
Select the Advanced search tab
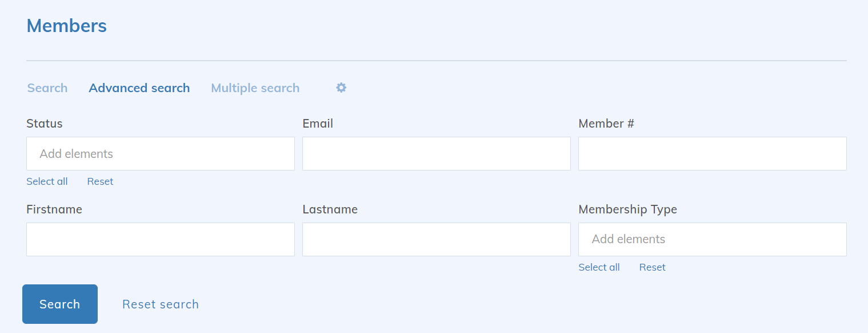point(139,88)
